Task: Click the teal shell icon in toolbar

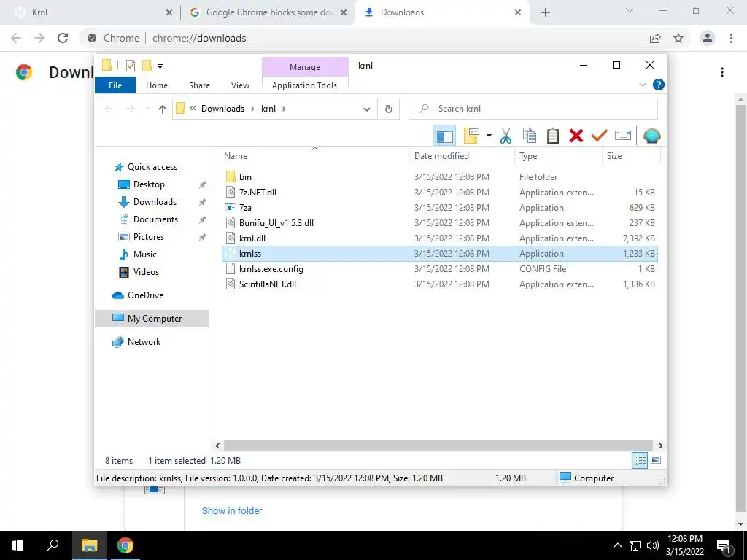Action: click(x=651, y=136)
